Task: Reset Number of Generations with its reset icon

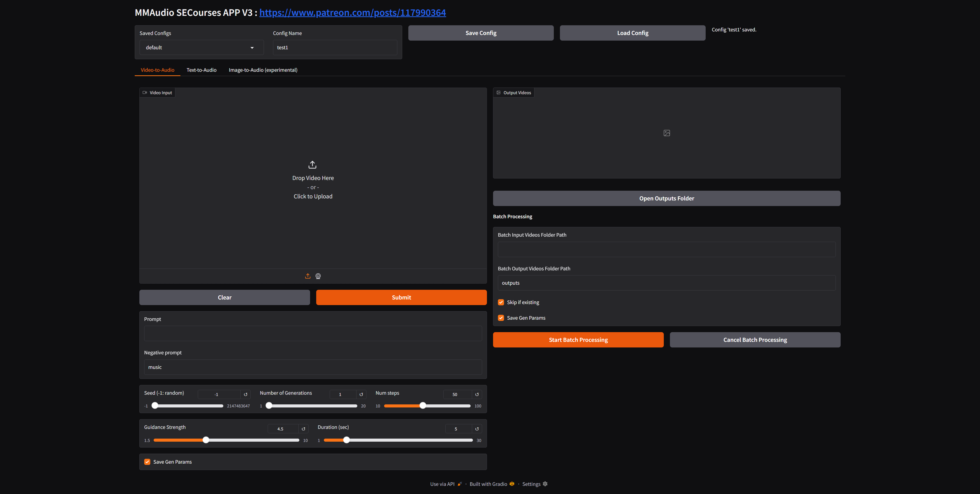Action: tap(361, 394)
